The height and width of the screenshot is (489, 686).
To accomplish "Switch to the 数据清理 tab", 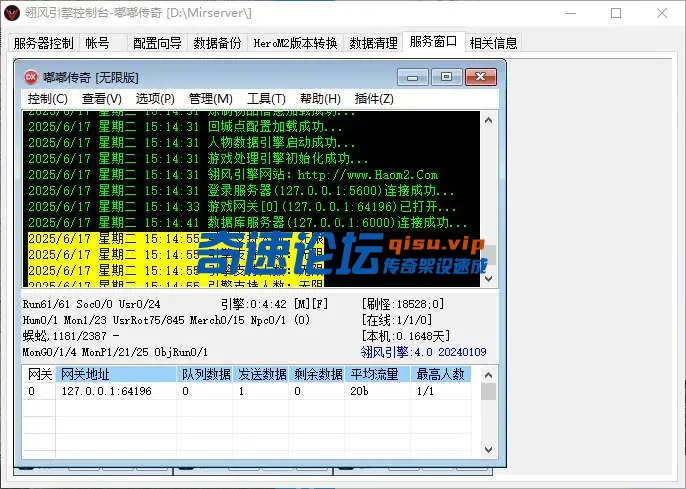I will click(373, 43).
